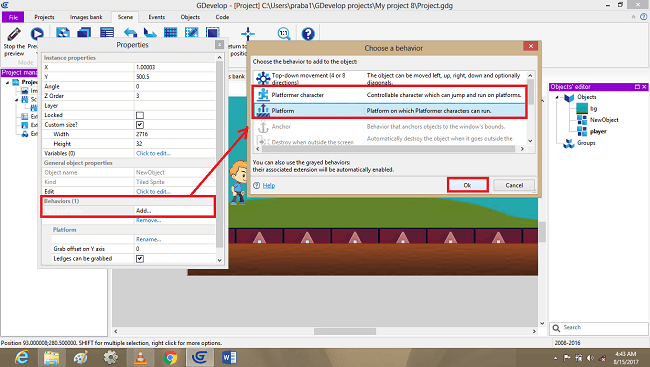650x367 pixels.
Task: Click GDevelop app icon in taskbar
Action: (x=200, y=357)
